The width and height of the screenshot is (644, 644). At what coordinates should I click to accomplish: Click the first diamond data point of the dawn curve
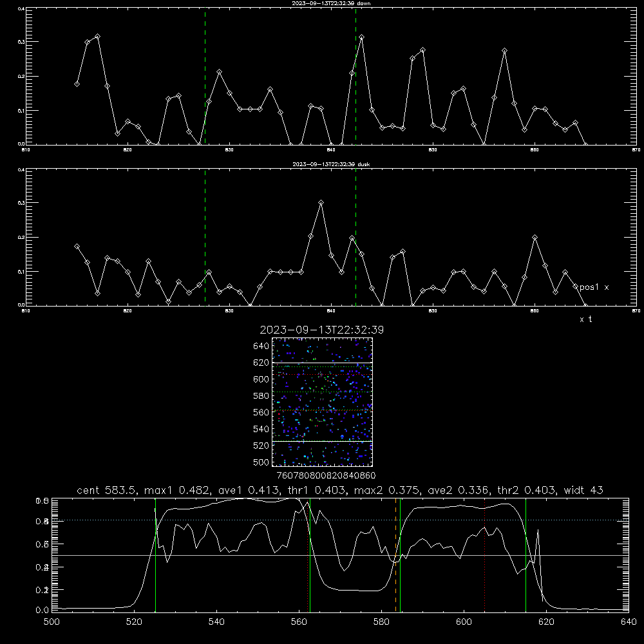point(77,84)
